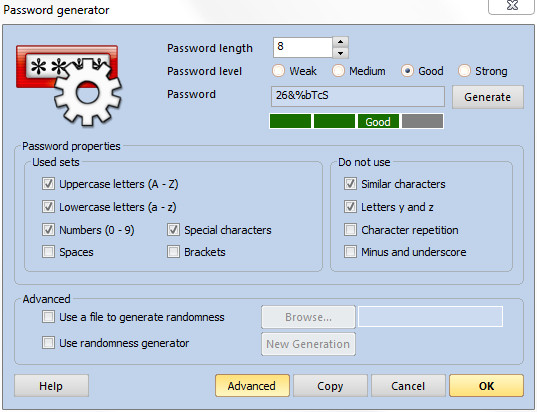Image resolution: width=537 pixels, height=412 pixels.
Task: Click the Good strength indicator bar
Action: (x=378, y=122)
